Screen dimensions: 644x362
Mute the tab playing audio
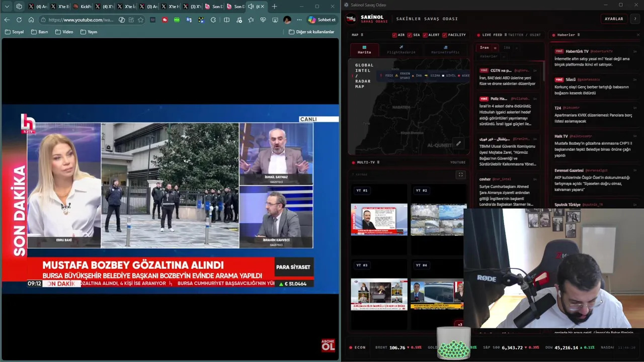click(251, 7)
